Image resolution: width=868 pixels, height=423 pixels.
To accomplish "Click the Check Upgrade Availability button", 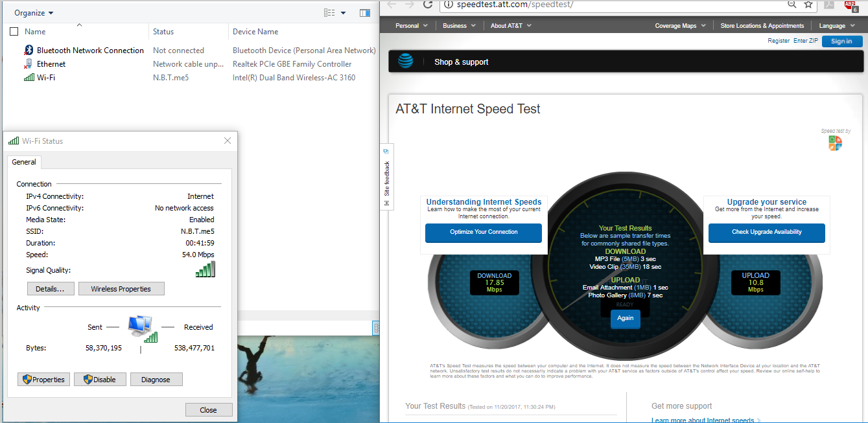I will (x=766, y=232).
